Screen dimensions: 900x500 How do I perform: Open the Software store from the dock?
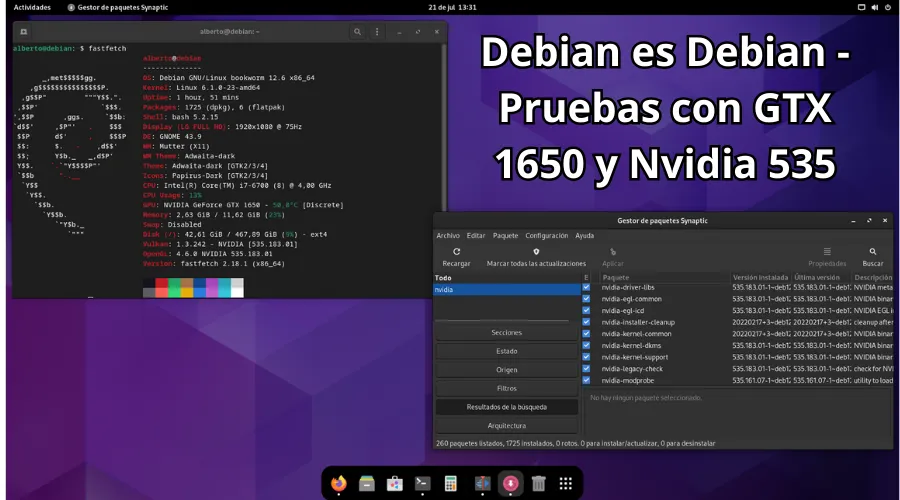point(394,483)
